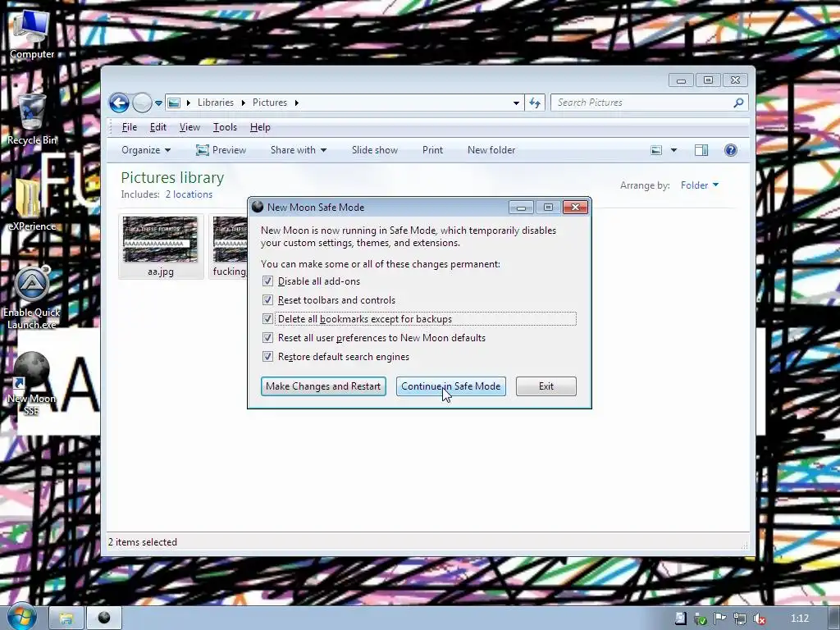Select the aa.jpg thumbnail
This screenshot has height=630, width=840.
coord(161,246)
